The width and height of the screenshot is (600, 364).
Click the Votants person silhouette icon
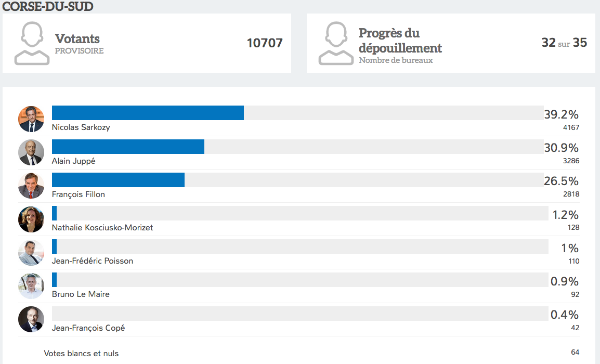32,43
